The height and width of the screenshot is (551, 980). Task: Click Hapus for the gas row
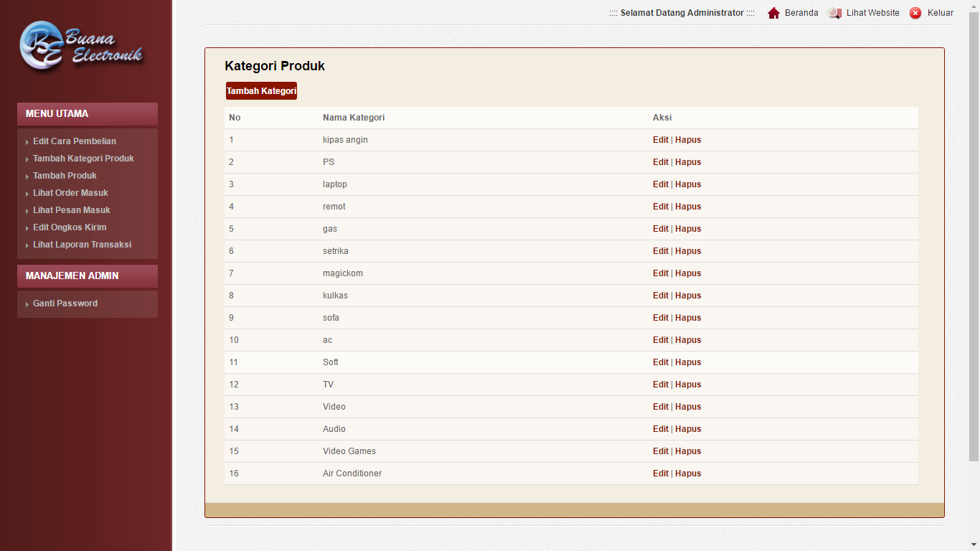(688, 229)
